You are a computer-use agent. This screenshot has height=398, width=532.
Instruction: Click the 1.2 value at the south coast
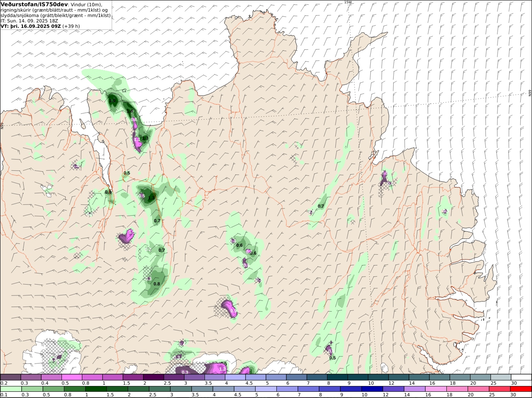click(x=222, y=369)
